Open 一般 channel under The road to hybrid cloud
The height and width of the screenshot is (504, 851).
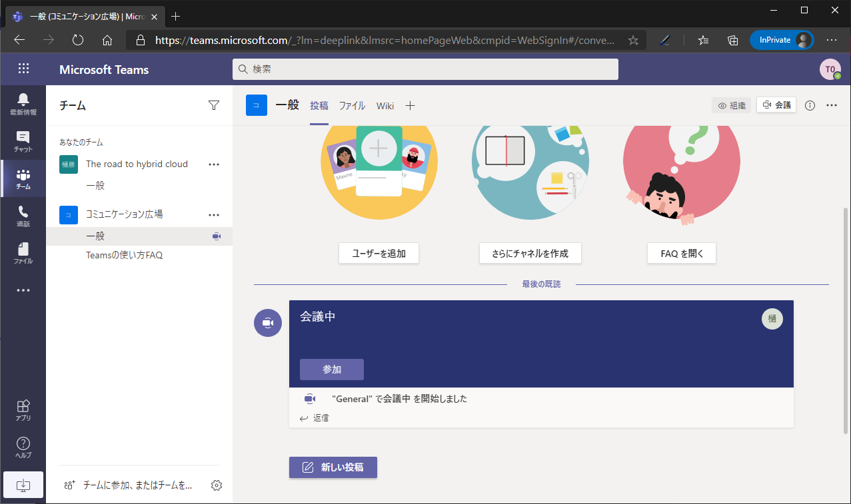[x=95, y=186]
